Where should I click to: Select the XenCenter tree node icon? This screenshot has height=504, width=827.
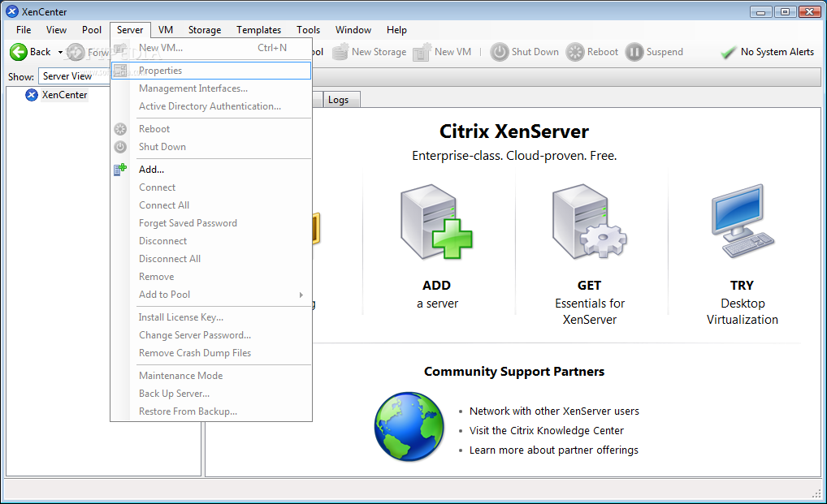pyautogui.click(x=32, y=95)
